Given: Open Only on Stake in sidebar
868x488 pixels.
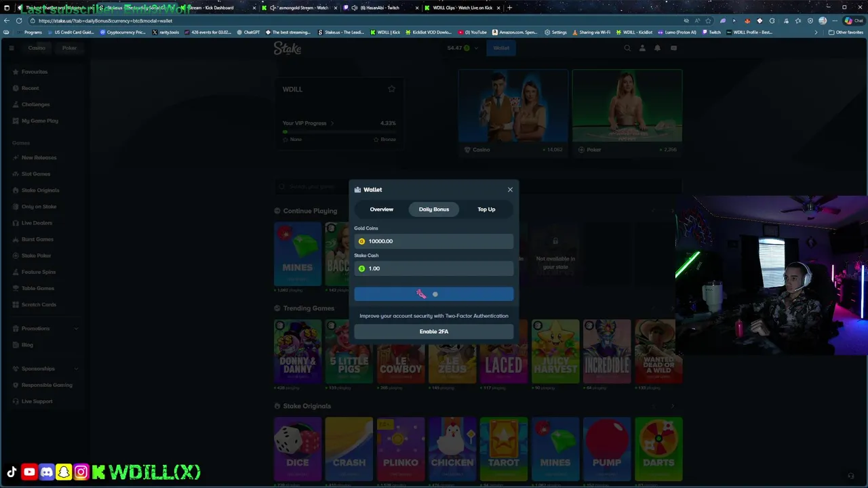Looking at the screenshot, I should tap(39, 207).
